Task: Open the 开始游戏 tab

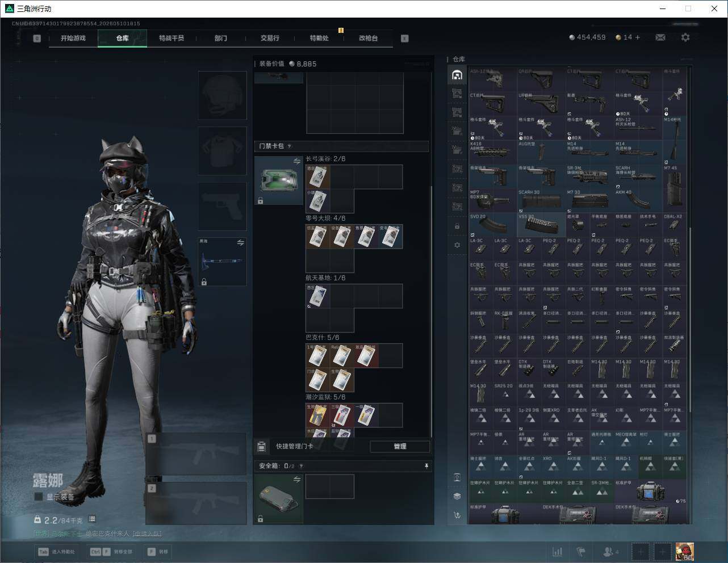Action: tap(73, 38)
